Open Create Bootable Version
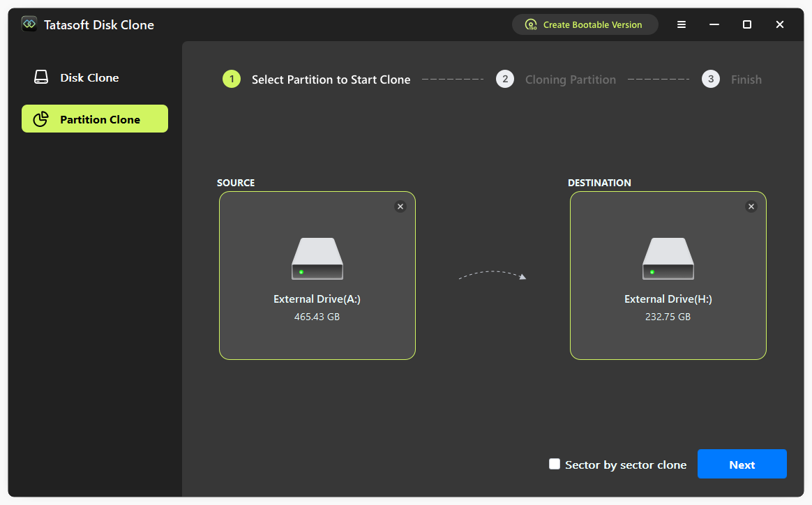The width and height of the screenshot is (812, 505). 585,24
